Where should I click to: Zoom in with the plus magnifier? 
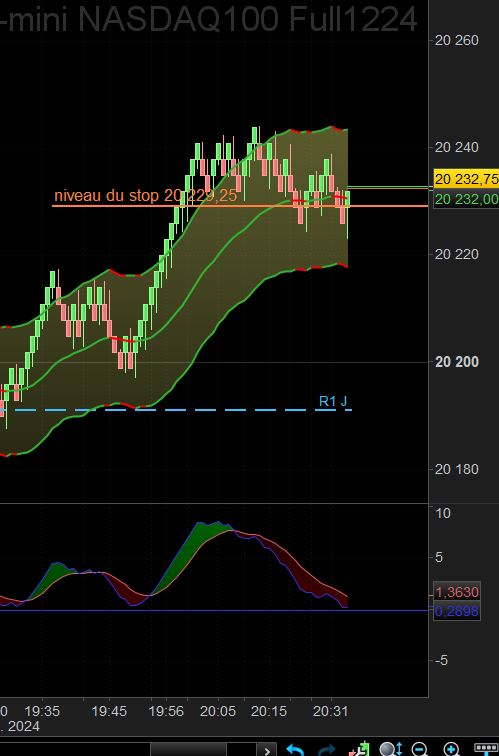pos(451,749)
